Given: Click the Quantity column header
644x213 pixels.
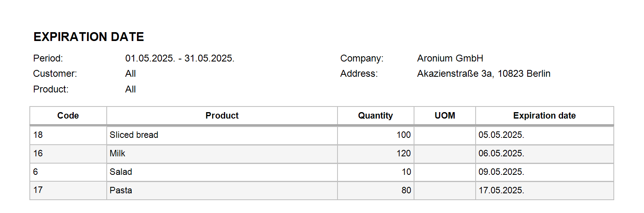Looking at the screenshot, I should [x=375, y=116].
